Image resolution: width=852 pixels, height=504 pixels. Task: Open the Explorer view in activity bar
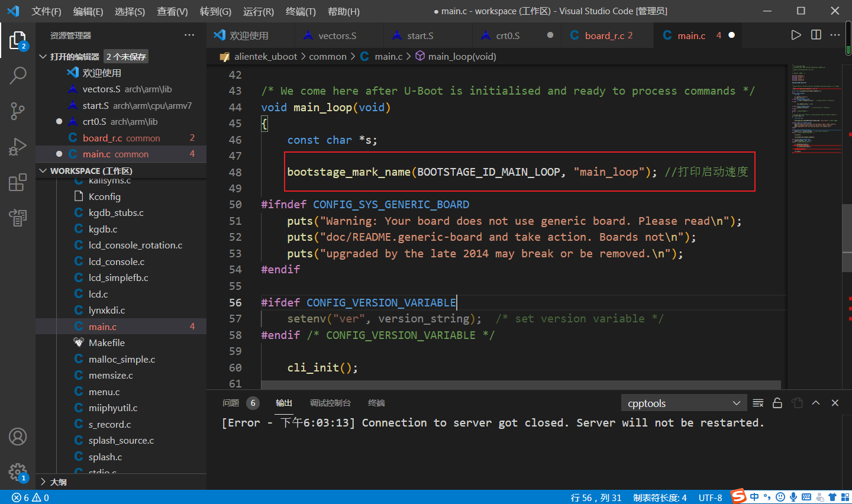click(18, 40)
